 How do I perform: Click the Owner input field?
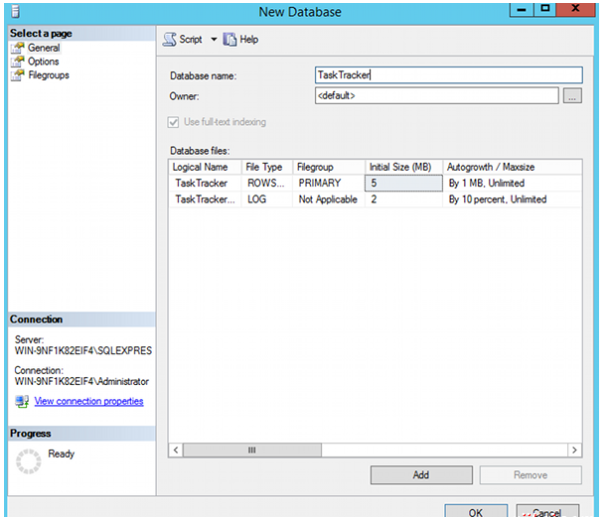click(x=437, y=95)
